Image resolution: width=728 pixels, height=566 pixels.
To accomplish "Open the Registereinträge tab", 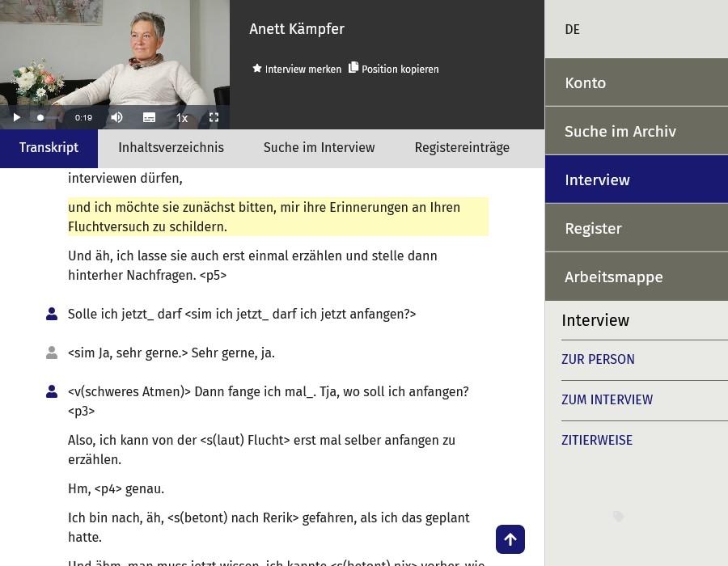I will 462,147.
